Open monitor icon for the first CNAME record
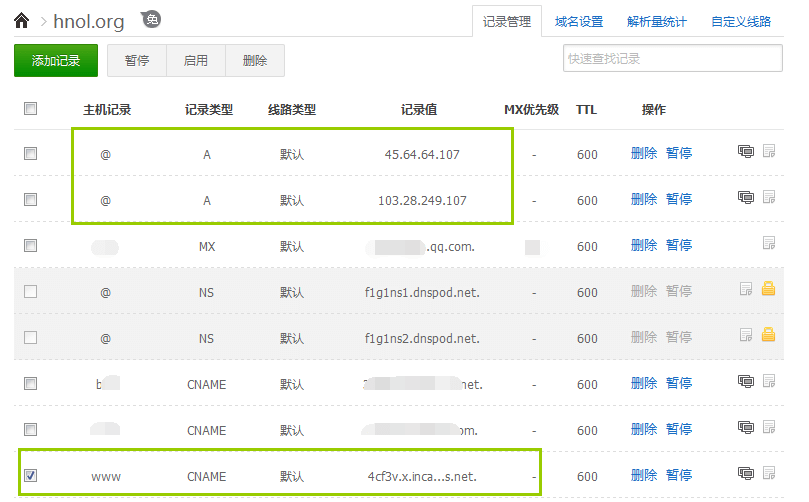The width and height of the screenshot is (809, 502). (x=746, y=381)
